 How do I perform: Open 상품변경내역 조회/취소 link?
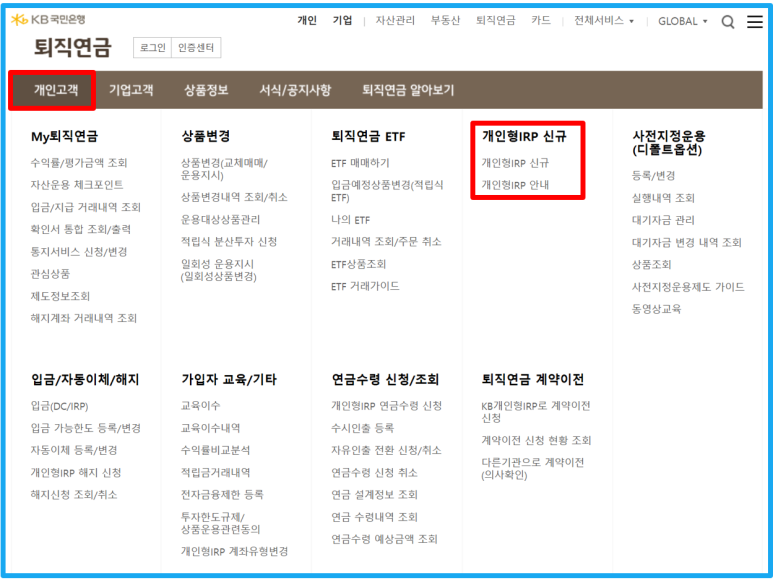pos(234,197)
